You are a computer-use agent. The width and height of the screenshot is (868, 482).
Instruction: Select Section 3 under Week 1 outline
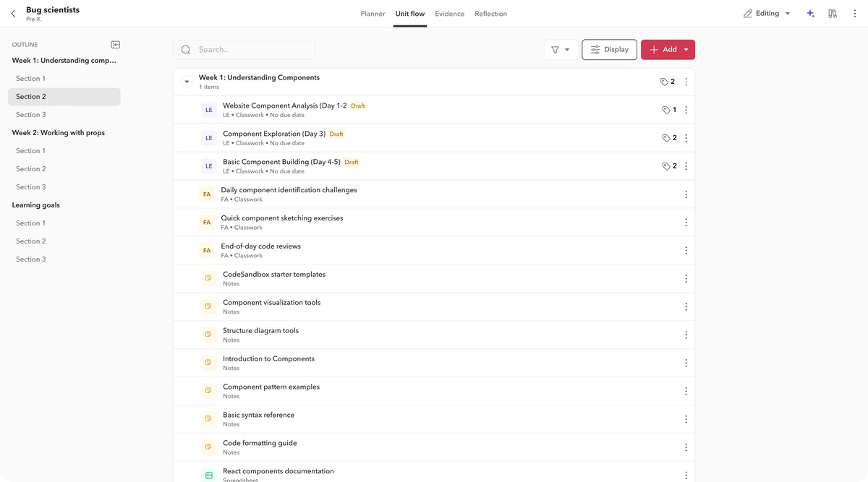click(x=64, y=115)
